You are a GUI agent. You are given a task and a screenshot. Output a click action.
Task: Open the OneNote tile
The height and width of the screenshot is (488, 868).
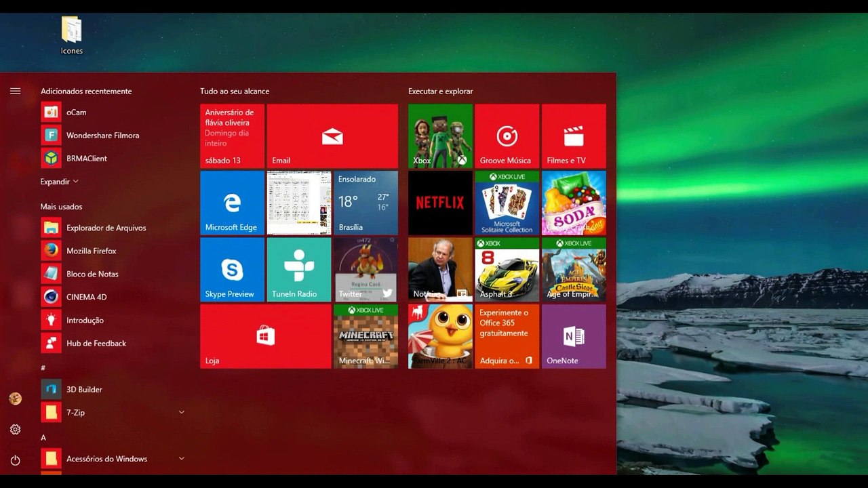(574, 336)
